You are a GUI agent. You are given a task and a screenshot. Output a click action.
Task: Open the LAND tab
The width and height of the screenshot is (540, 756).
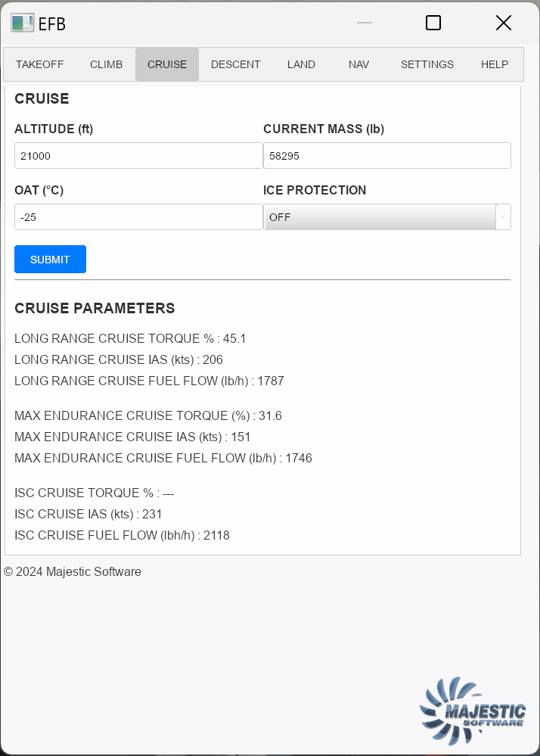click(301, 64)
